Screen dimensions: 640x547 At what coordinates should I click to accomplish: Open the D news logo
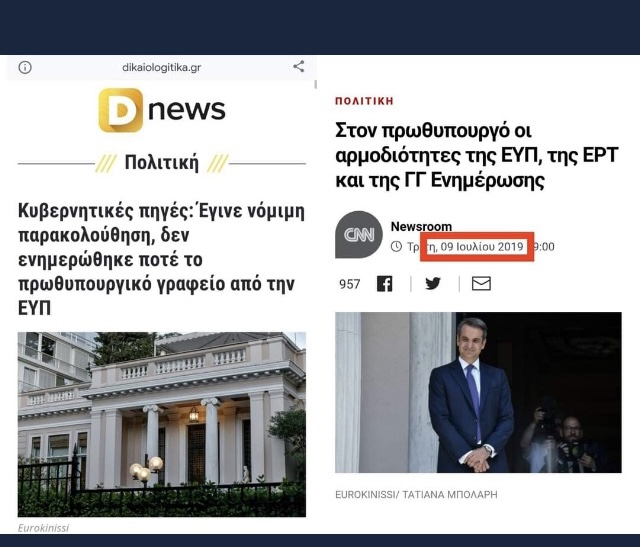click(x=162, y=110)
